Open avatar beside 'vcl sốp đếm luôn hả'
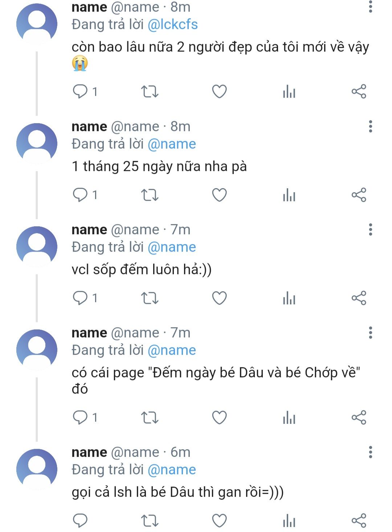Viewport: 392px width, 532px height. pos(37,247)
